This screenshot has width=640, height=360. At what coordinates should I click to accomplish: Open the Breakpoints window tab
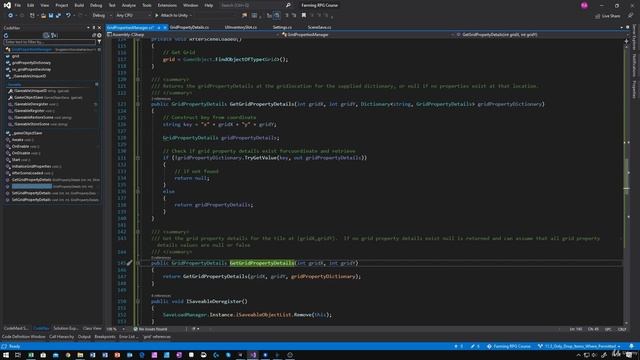point(105,337)
